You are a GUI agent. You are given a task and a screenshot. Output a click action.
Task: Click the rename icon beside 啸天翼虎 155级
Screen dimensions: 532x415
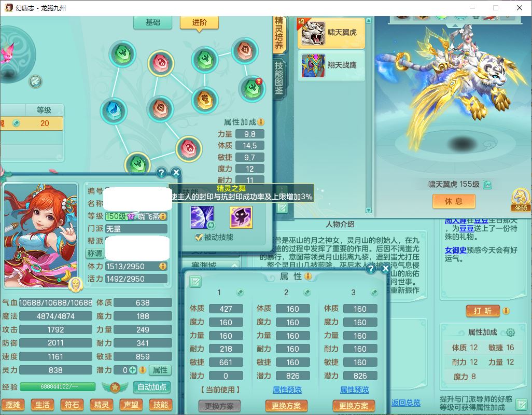487,185
